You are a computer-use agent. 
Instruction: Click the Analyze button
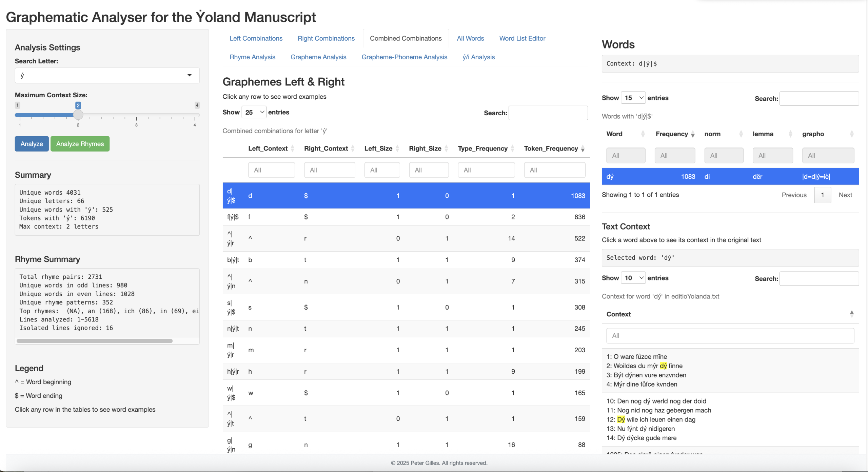pos(32,144)
